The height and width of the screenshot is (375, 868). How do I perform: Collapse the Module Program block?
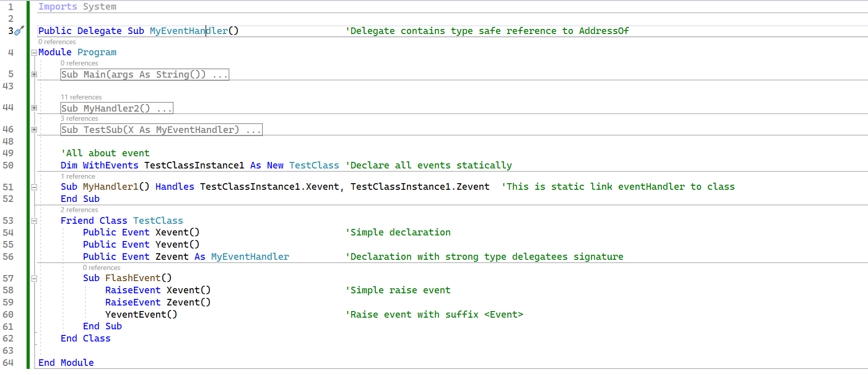pos(34,53)
